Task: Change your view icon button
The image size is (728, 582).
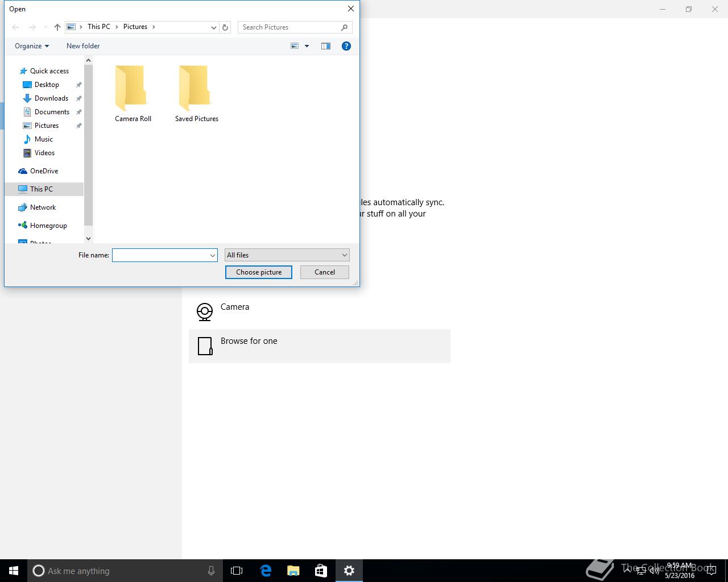Action: click(x=295, y=46)
